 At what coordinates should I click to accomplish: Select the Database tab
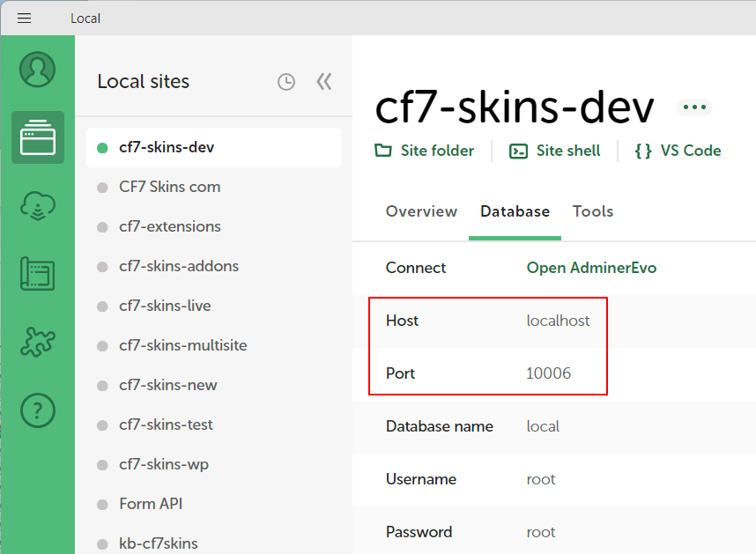[515, 211]
